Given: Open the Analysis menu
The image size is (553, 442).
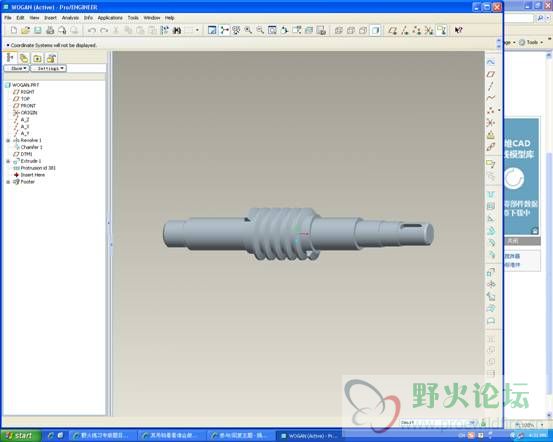Looking at the screenshot, I should (70, 18).
